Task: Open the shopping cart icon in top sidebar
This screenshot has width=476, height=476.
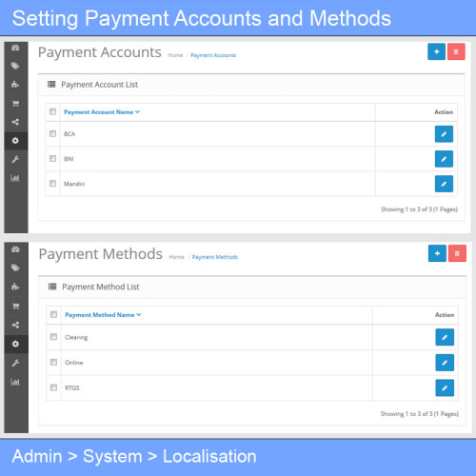Action: (x=15, y=104)
